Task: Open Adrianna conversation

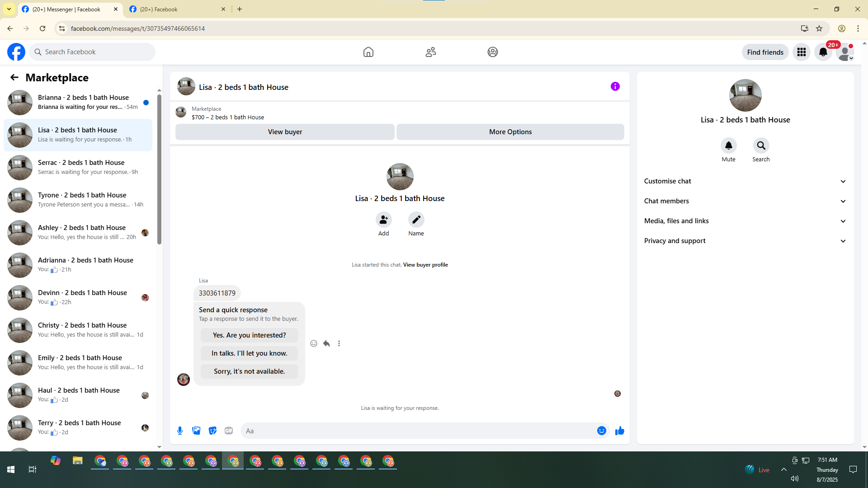Action: coord(78,265)
